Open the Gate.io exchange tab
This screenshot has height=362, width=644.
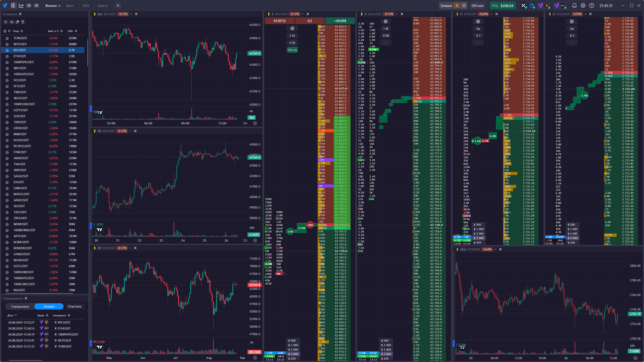pyautogui.click(x=102, y=6)
